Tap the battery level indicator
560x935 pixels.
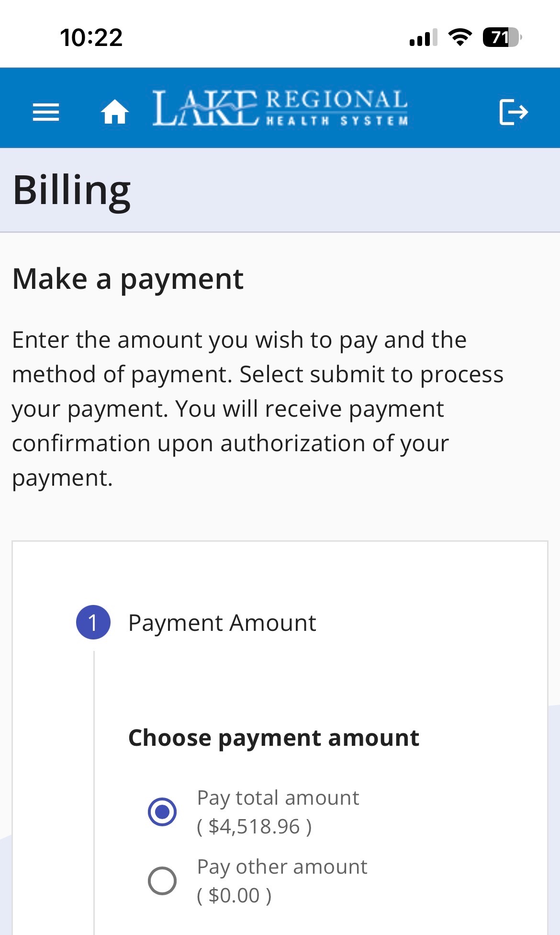[x=502, y=37]
